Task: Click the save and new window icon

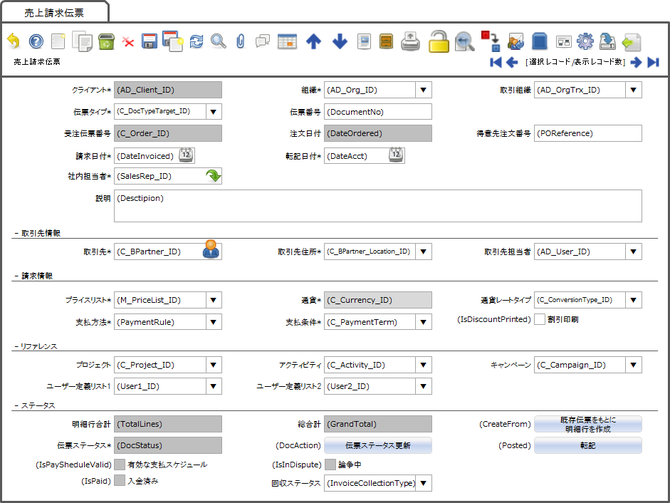Action: [173, 41]
